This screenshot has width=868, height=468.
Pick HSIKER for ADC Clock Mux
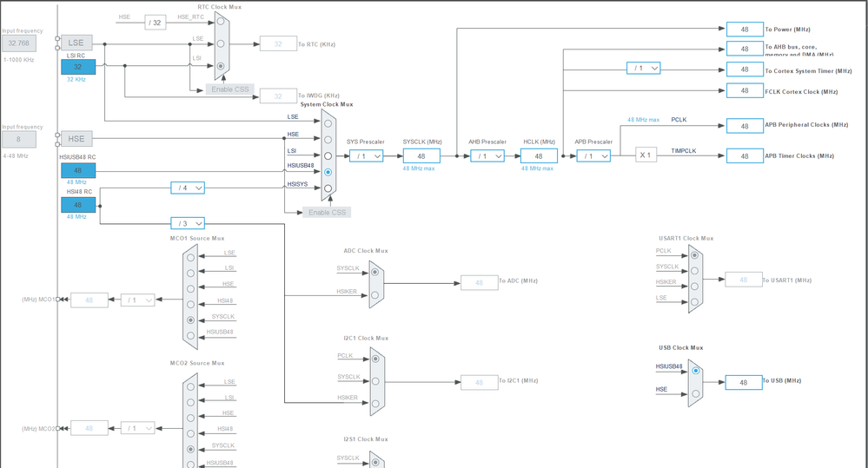click(375, 295)
